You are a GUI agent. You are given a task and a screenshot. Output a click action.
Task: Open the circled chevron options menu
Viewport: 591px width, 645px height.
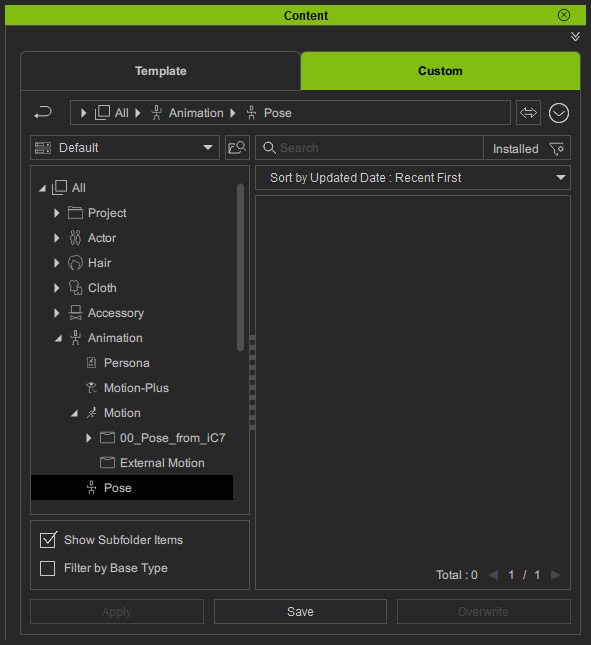tap(559, 113)
